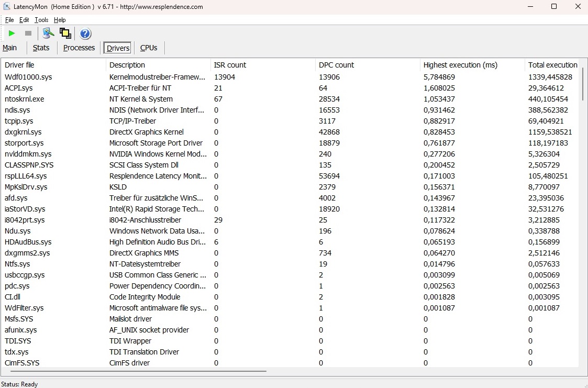Switch to the Stats tab
This screenshot has height=388, width=588.
(41, 48)
